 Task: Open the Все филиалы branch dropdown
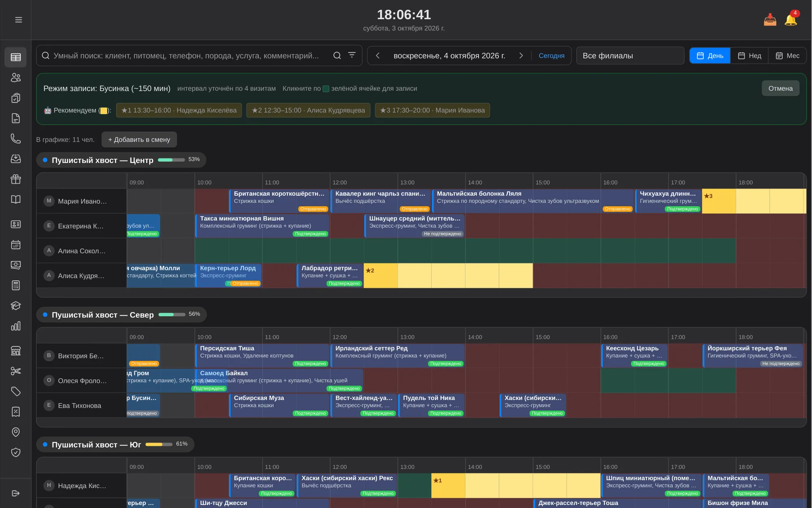pyautogui.click(x=630, y=56)
